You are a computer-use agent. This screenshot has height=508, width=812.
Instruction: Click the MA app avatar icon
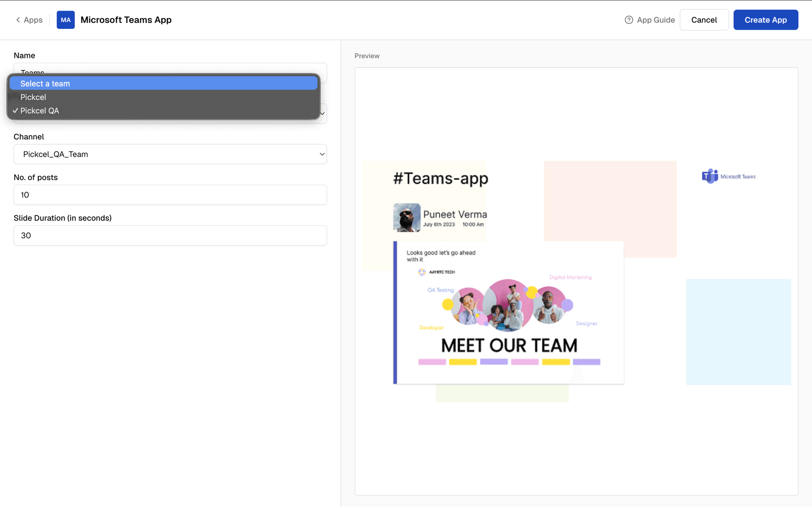point(65,20)
